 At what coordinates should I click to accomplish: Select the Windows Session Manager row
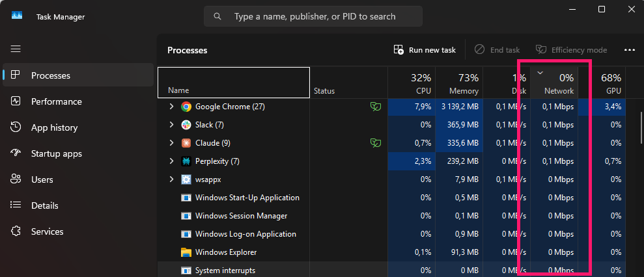pos(392,216)
